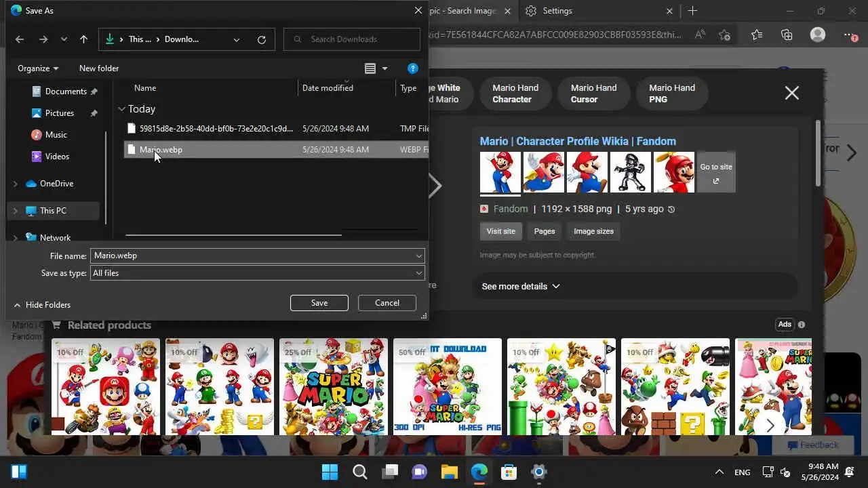
Task: Switch to the Settings browser tab
Action: 599,11
